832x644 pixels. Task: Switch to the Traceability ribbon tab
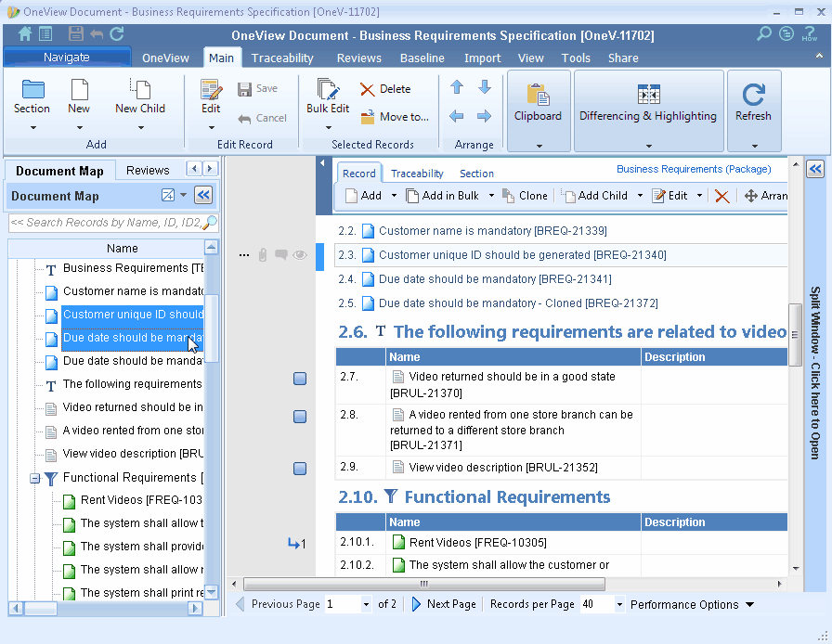tap(282, 58)
